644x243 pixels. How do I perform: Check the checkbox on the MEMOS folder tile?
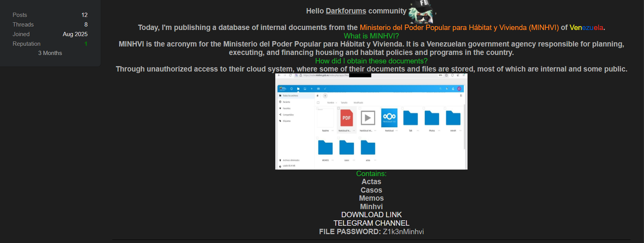click(x=317, y=138)
